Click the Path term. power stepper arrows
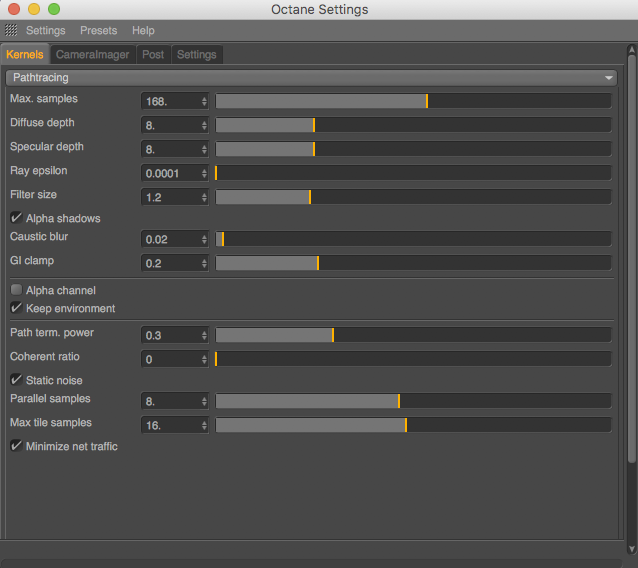 click(x=204, y=335)
